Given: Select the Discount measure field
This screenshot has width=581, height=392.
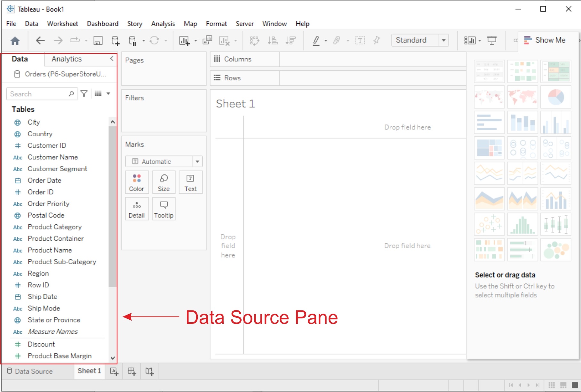Looking at the screenshot, I should click(41, 344).
